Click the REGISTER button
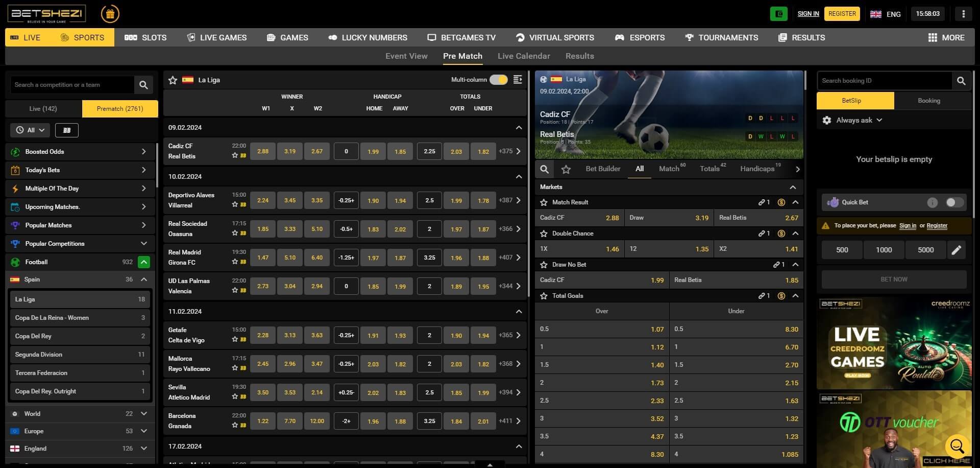This screenshot has width=980, height=468. pyautogui.click(x=842, y=14)
